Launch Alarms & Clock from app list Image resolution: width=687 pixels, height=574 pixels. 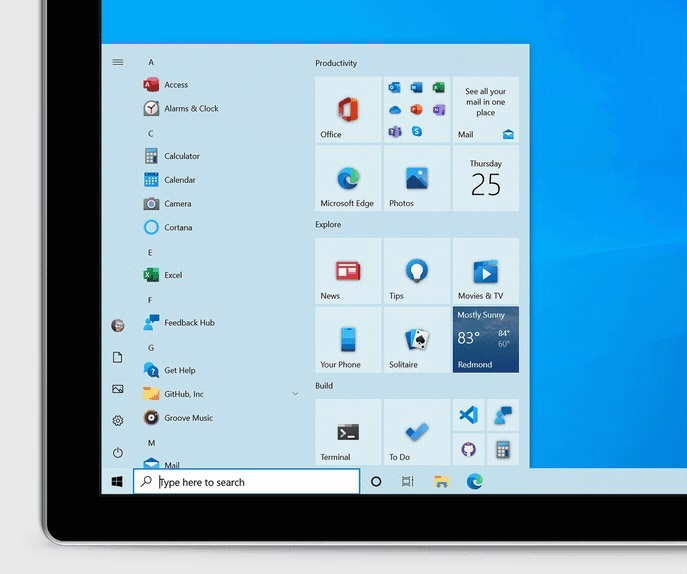[181, 108]
